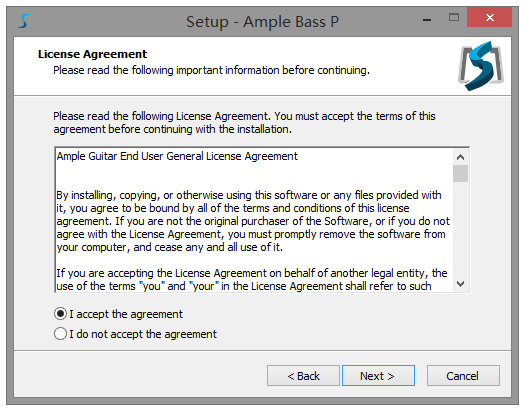525x411 pixels.
Task: Close the setup wizard with the red X
Action: tap(490, 17)
